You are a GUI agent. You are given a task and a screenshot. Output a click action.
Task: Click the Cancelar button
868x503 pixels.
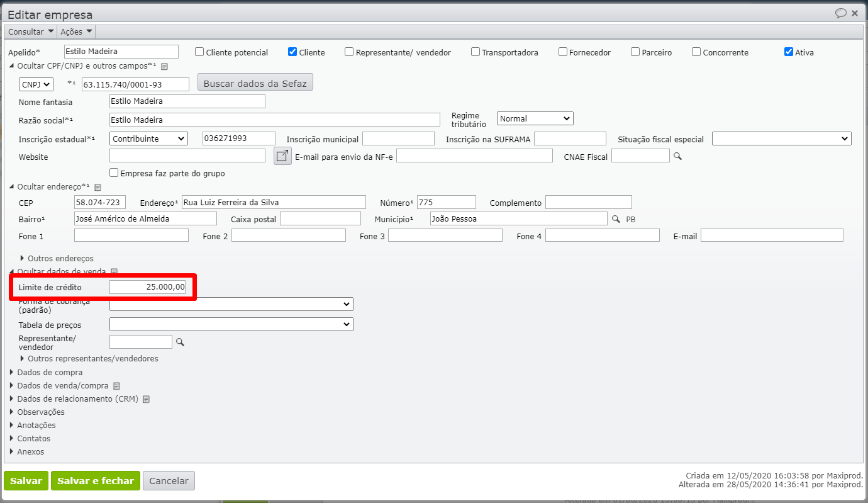[x=169, y=480]
